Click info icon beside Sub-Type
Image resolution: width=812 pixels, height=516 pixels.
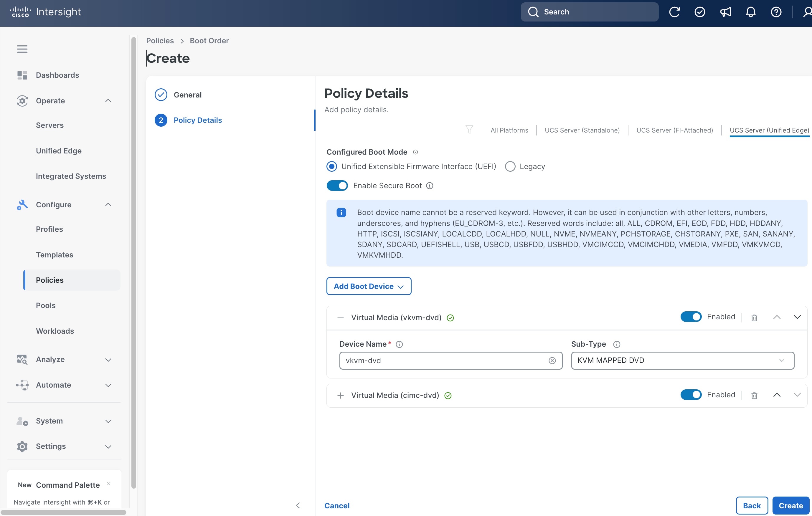[x=616, y=344]
